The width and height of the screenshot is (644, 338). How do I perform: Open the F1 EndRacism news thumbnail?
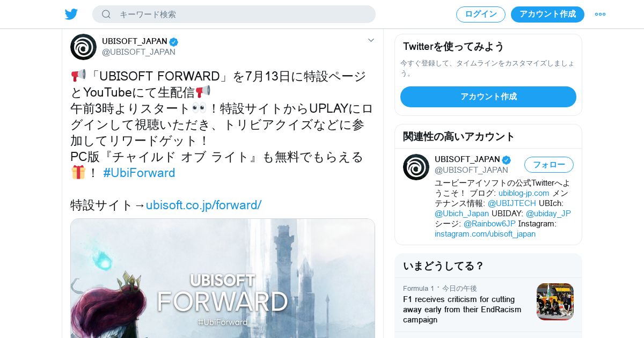pos(555,302)
